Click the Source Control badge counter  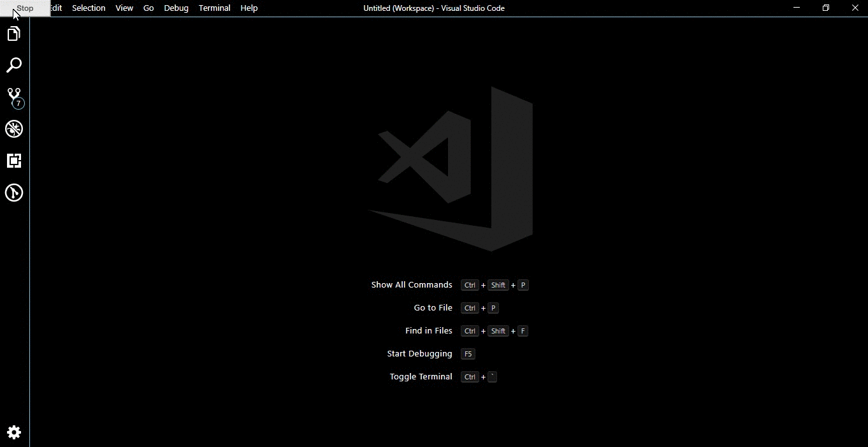click(x=19, y=101)
